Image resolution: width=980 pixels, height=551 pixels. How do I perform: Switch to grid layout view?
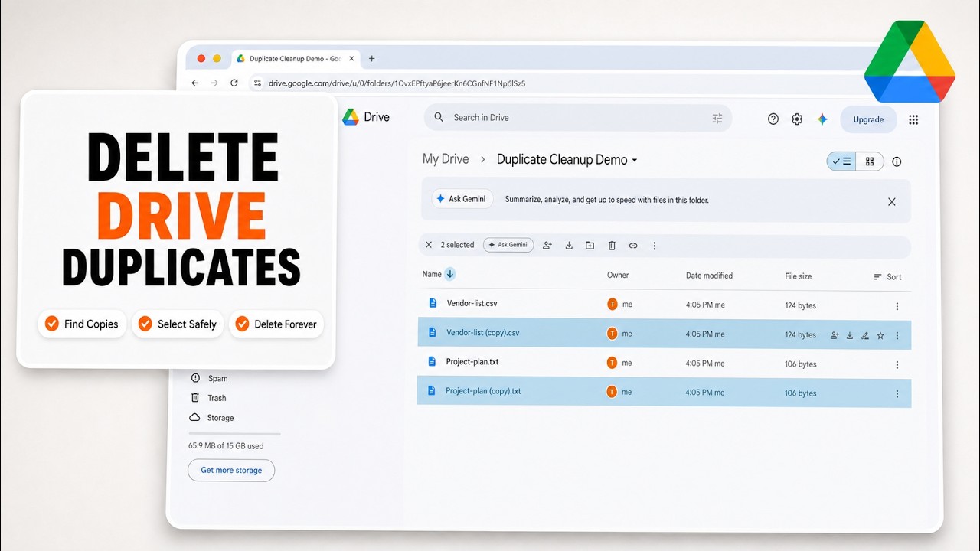[x=870, y=161]
